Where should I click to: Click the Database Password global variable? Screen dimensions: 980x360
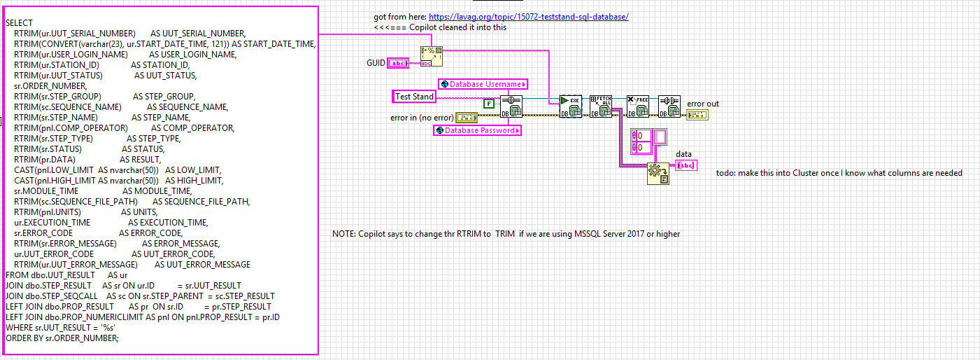[478, 130]
